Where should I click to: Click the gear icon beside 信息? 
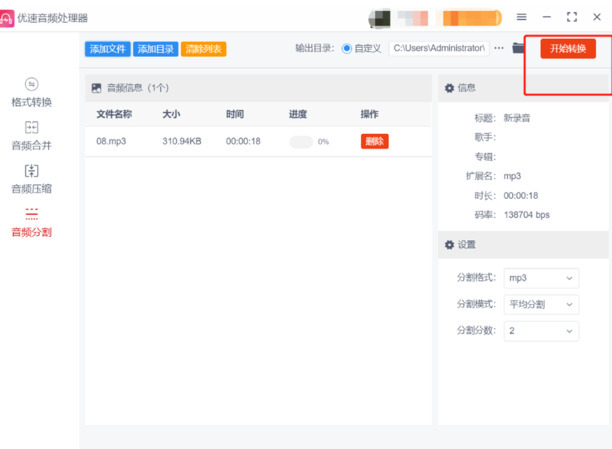tap(449, 88)
